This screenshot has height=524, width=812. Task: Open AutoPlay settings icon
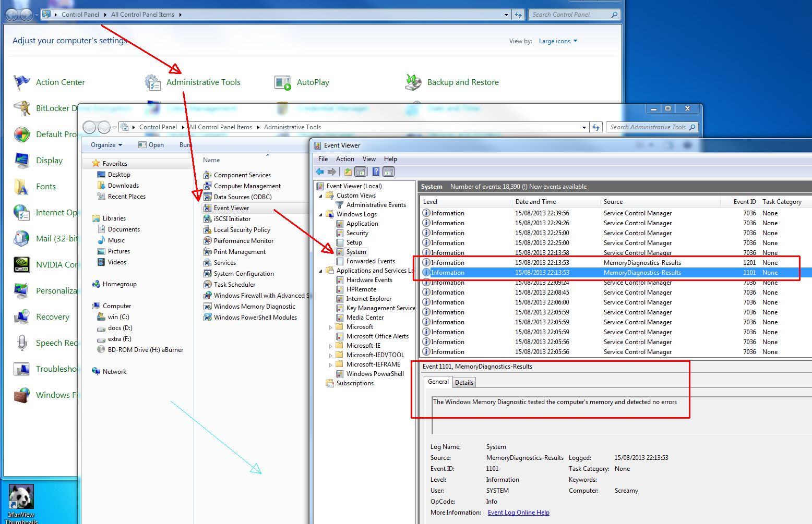(x=283, y=82)
